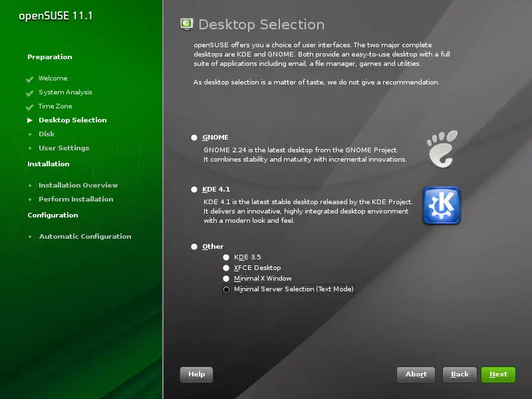Image resolution: width=532 pixels, height=399 pixels.
Task: Click the System Analysis sidebar step
Action: tap(65, 92)
